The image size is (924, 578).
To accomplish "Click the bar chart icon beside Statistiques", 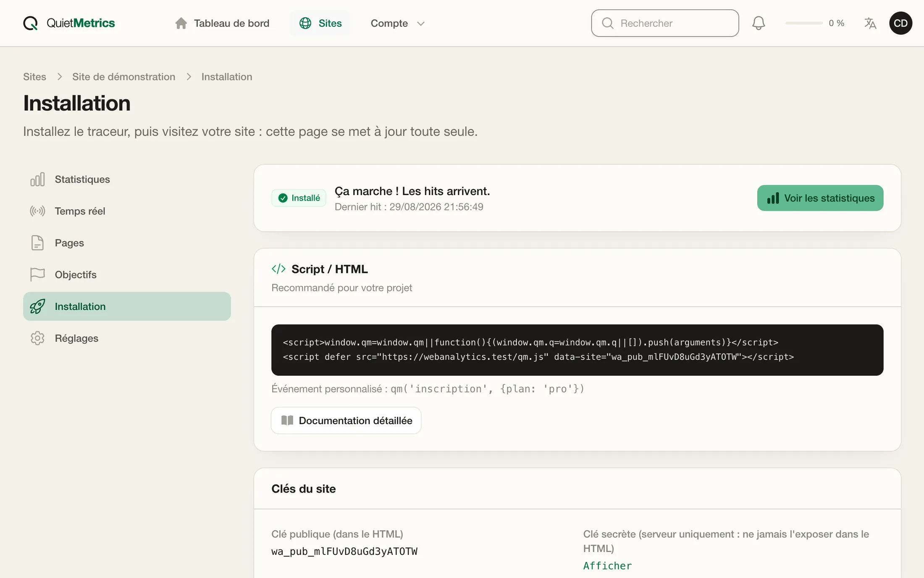I will tap(37, 179).
